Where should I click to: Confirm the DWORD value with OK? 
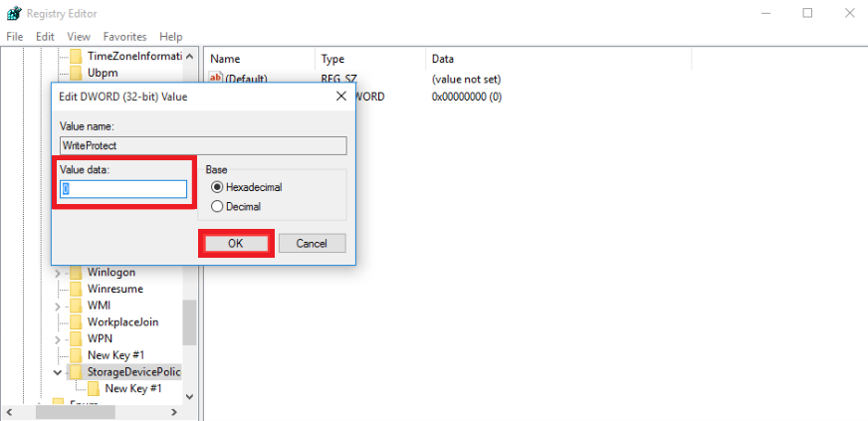tap(236, 244)
